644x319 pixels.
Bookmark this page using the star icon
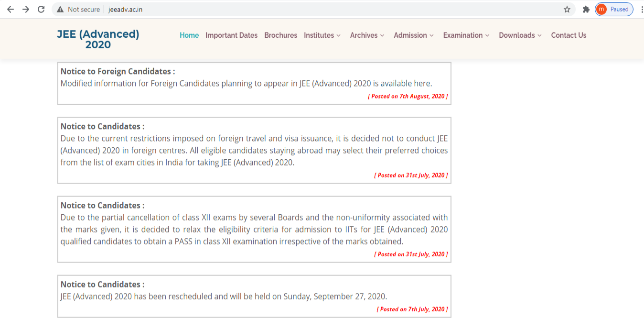(567, 9)
